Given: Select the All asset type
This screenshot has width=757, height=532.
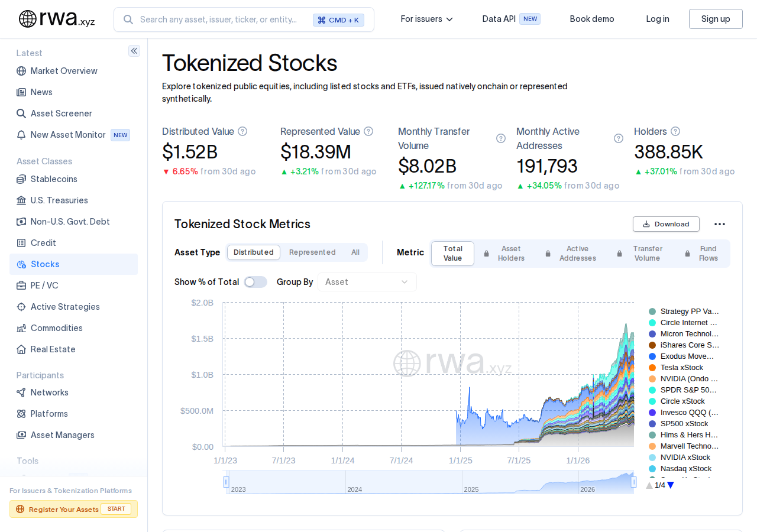Looking at the screenshot, I should [x=355, y=252].
